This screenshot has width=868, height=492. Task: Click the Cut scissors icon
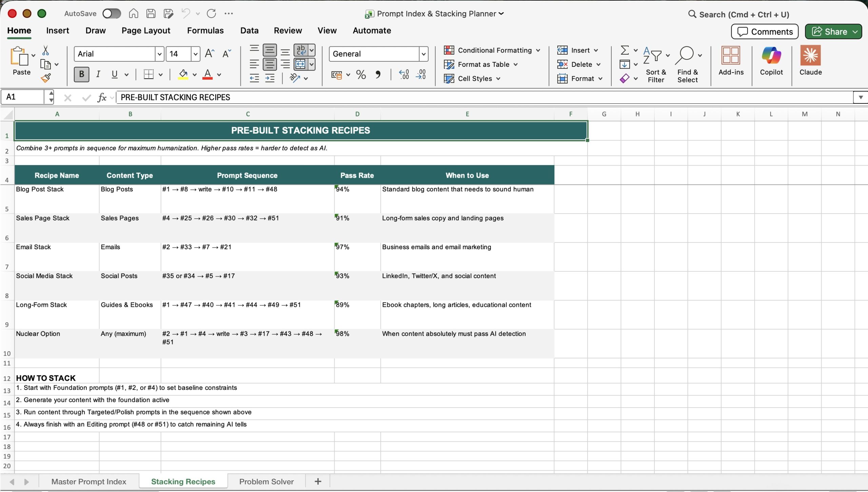45,51
